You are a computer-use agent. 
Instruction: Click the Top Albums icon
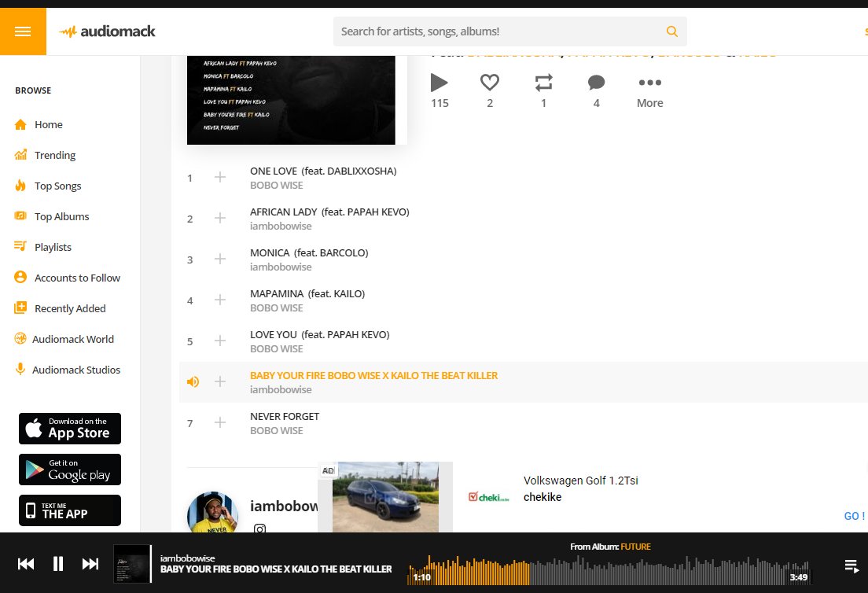click(20, 215)
